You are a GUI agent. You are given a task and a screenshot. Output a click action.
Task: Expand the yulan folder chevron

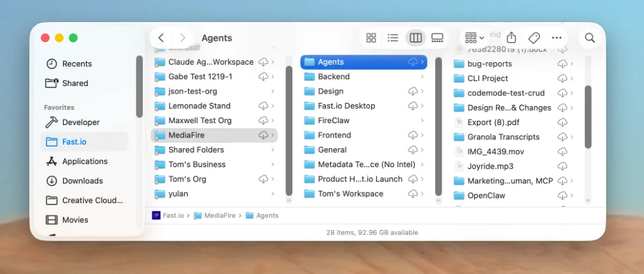click(273, 194)
